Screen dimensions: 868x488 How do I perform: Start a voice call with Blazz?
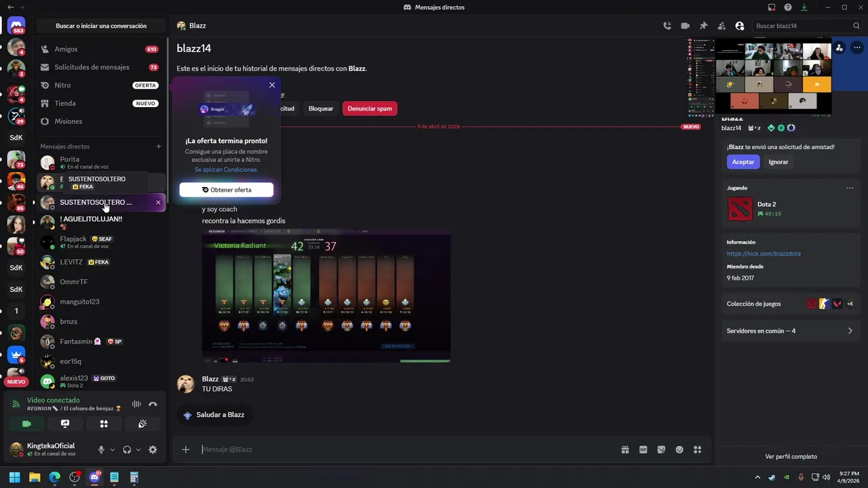(x=667, y=26)
